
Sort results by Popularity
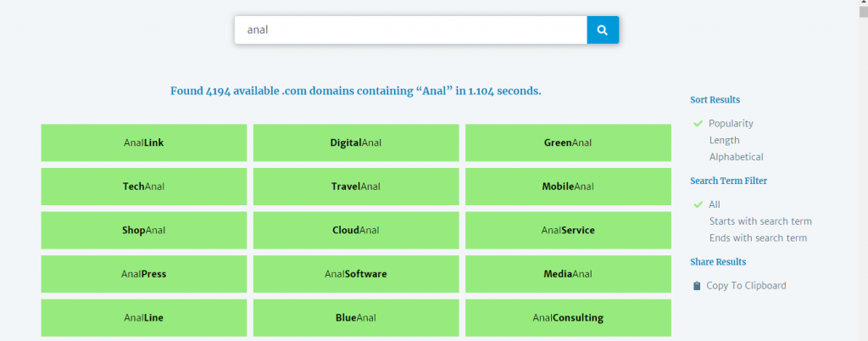tap(731, 123)
